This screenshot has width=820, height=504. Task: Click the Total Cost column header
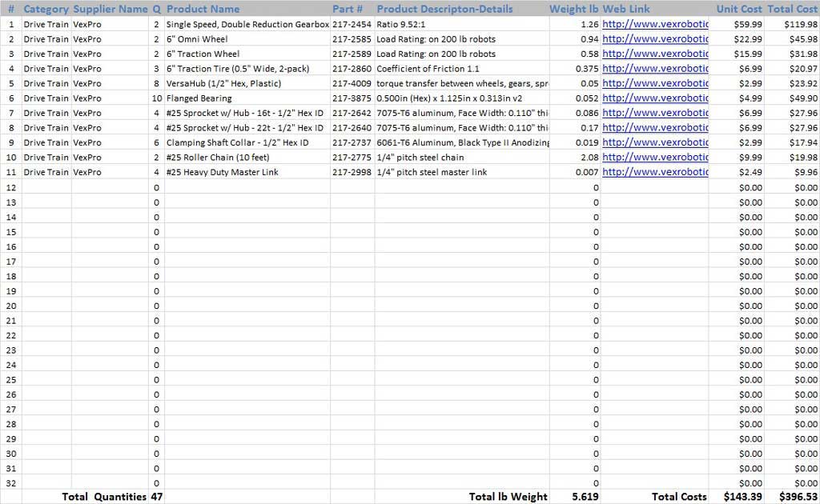point(792,9)
